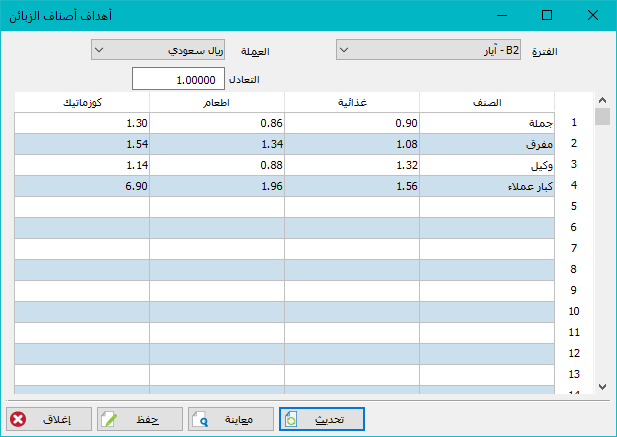Click the 1.96 value cell

point(217,186)
